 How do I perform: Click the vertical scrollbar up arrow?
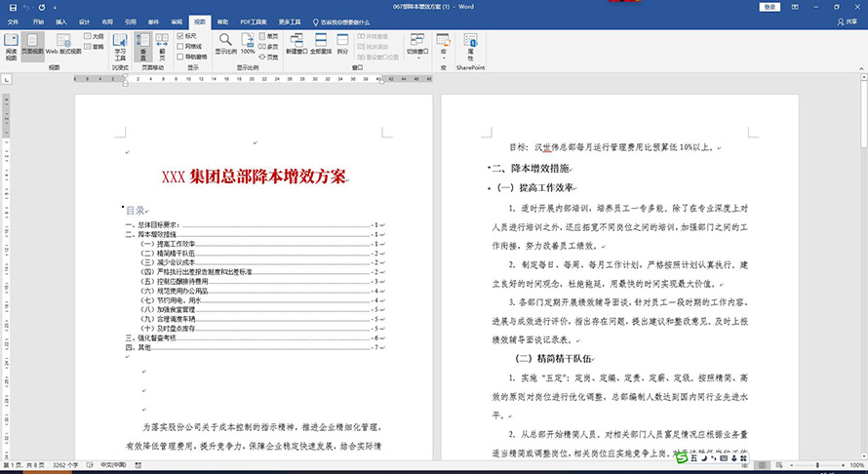(863, 78)
